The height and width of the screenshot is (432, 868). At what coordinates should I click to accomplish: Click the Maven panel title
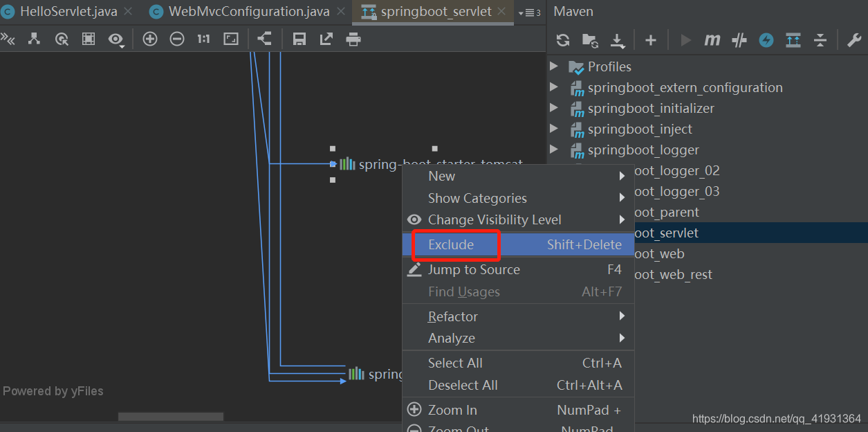tap(573, 12)
